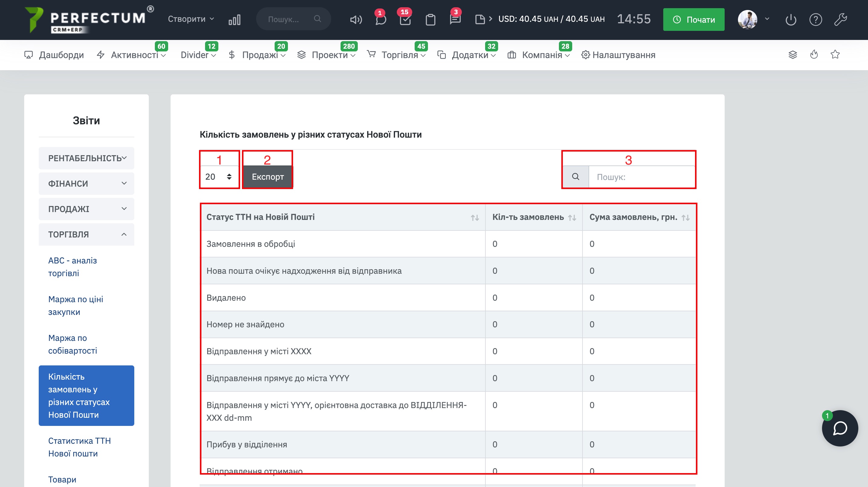868x487 pixels.
Task: Click the search magnifier icon beside Пошук:
Action: [x=576, y=177]
